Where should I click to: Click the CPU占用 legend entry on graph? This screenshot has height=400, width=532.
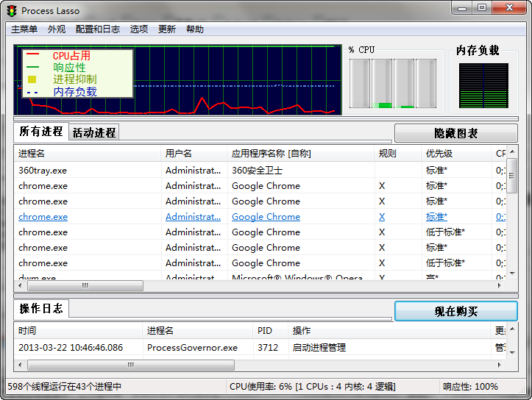[71, 56]
